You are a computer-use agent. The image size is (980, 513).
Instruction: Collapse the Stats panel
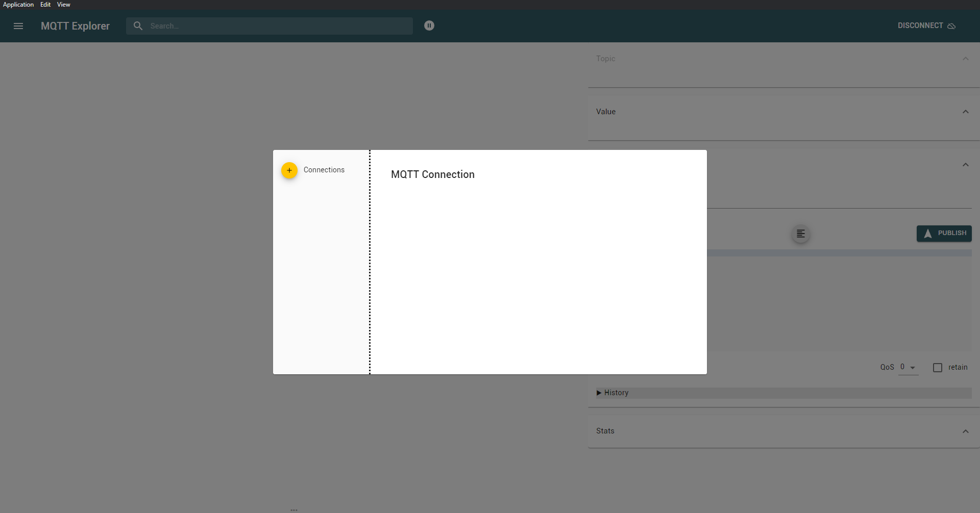tap(965, 431)
